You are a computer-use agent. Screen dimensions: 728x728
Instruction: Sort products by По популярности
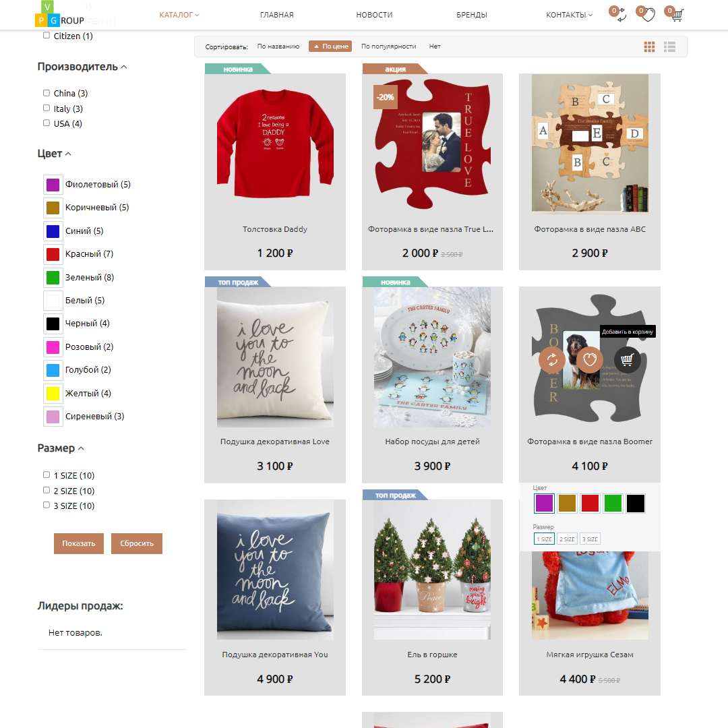389,47
